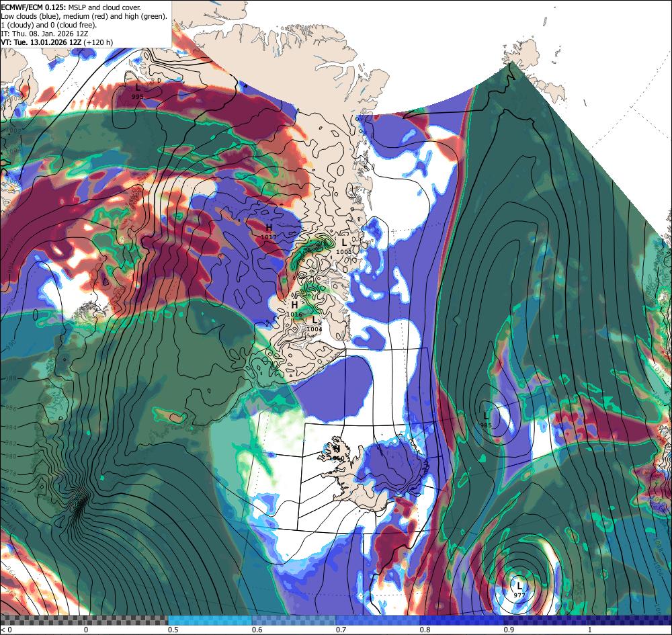Click the '1 (cloudy) and 0 (cloud free).' line
Viewport: 672px width, 635px height.
point(49,25)
